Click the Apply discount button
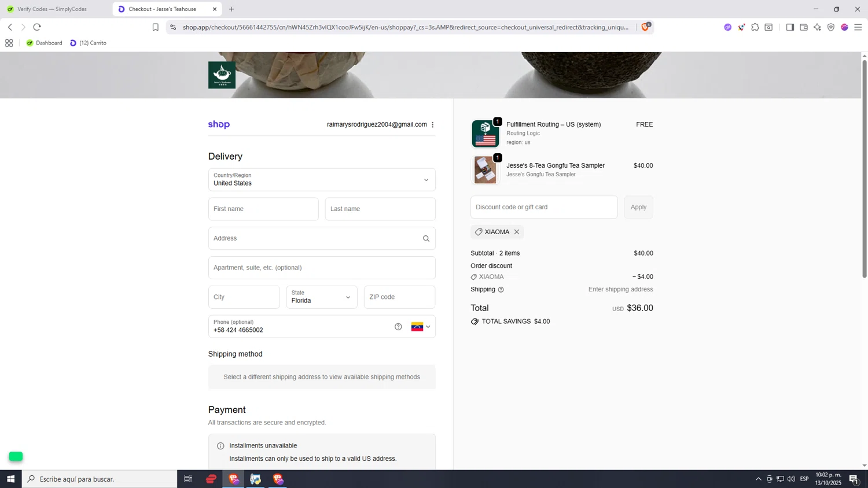 point(638,207)
